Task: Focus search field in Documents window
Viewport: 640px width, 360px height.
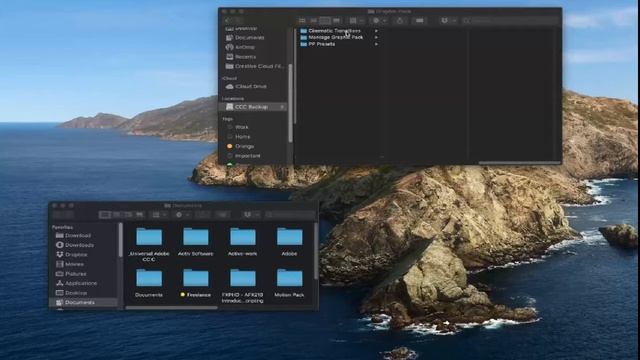Action: pyautogui.click(x=290, y=215)
